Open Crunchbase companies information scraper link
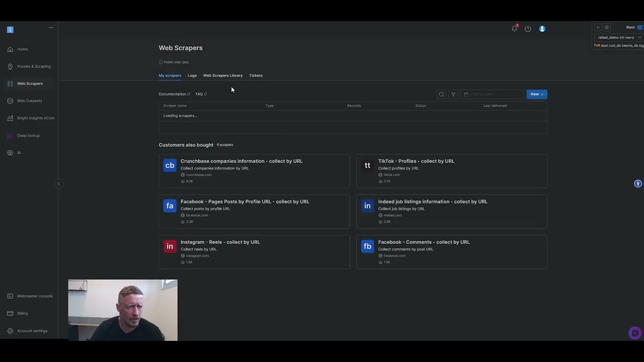This screenshot has height=362, width=644. point(242,161)
